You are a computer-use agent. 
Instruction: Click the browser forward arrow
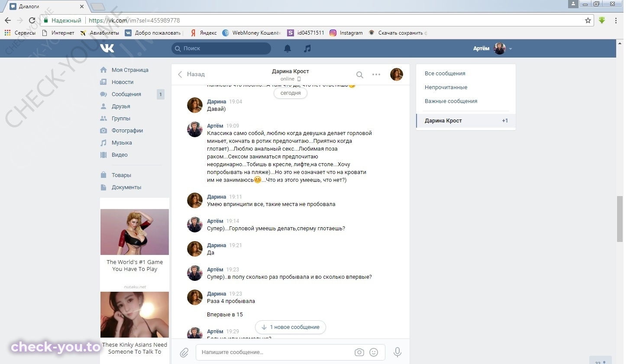(x=20, y=20)
